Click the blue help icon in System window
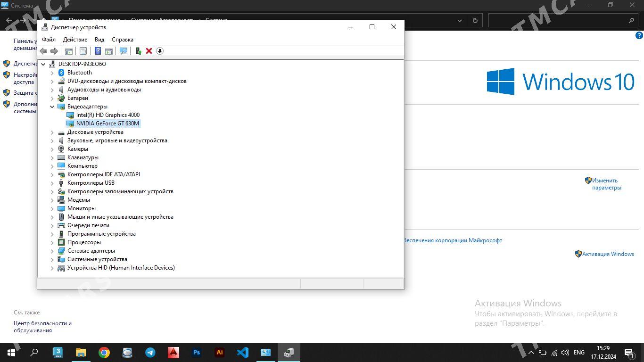The image size is (644, 362). [x=639, y=35]
